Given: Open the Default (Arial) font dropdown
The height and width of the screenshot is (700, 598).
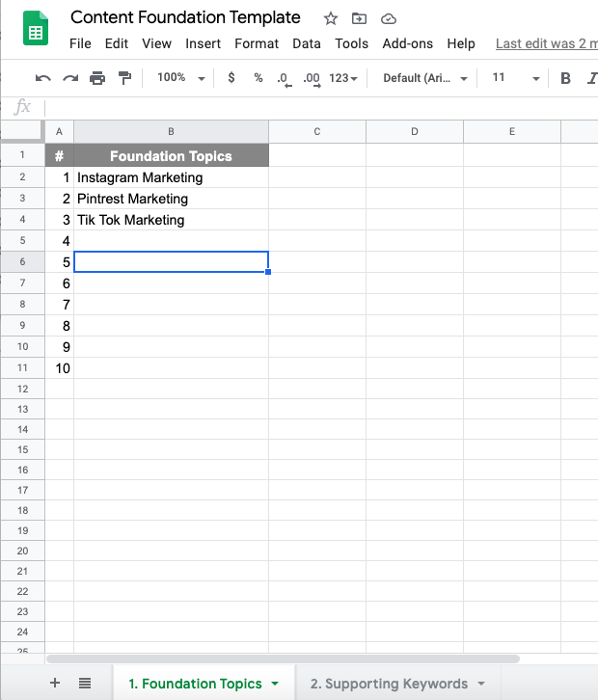Looking at the screenshot, I should (x=425, y=78).
